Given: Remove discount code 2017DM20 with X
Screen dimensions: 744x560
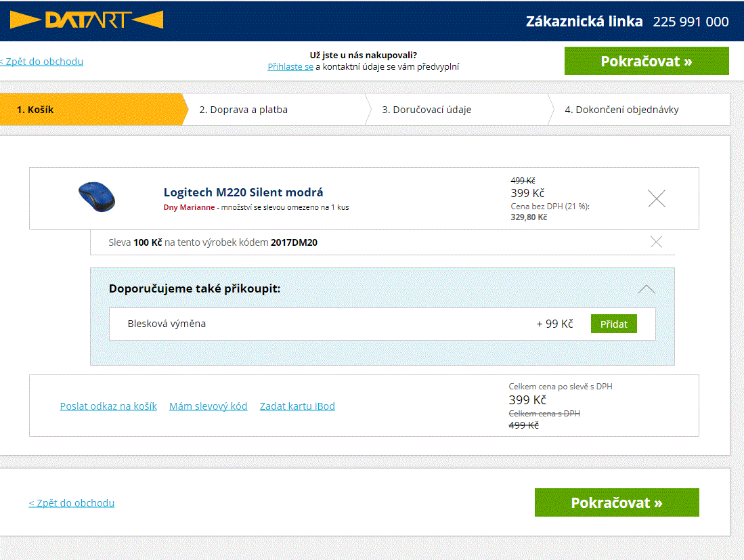Looking at the screenshot, I should [656, 242].
